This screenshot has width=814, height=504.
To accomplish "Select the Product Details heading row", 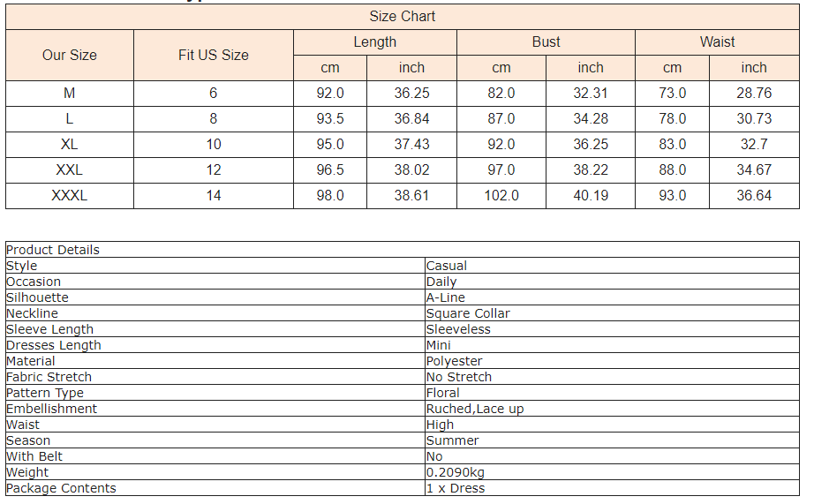I will [403, 250].
